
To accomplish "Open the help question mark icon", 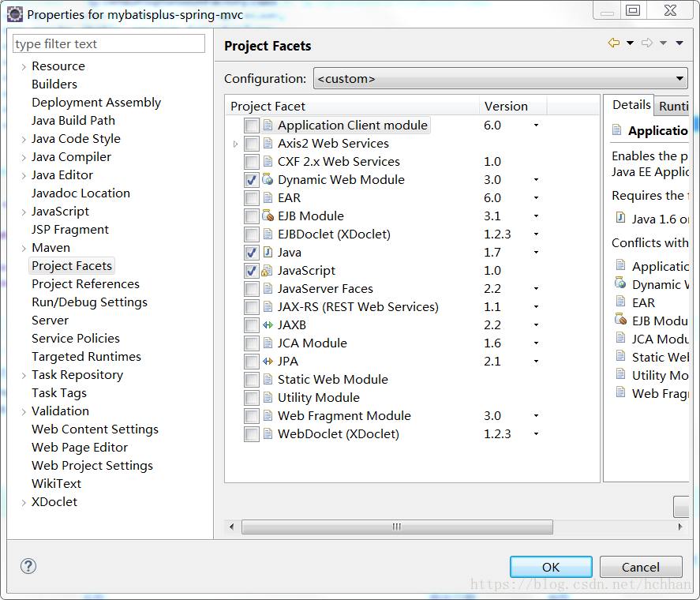I will click(28, 566).
